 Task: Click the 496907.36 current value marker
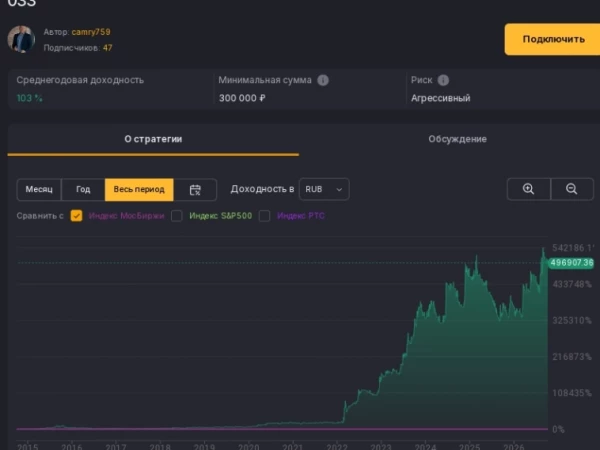(571, 263)
